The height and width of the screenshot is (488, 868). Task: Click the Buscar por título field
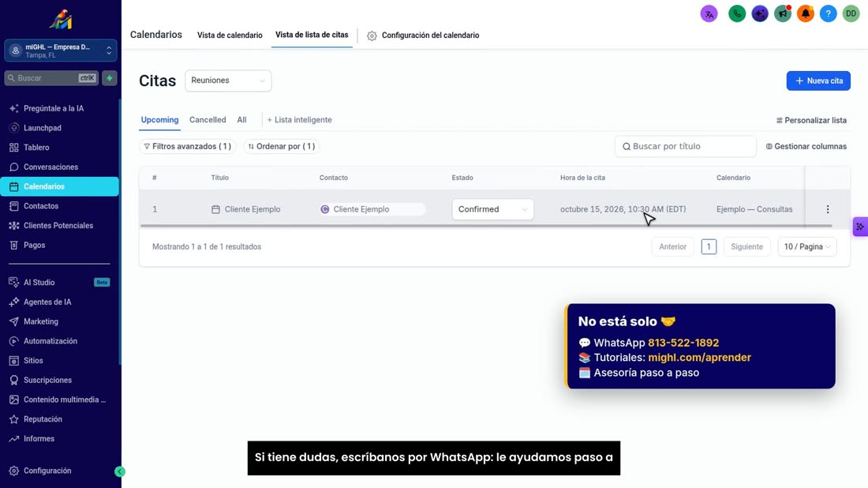[x=685, y=146]
